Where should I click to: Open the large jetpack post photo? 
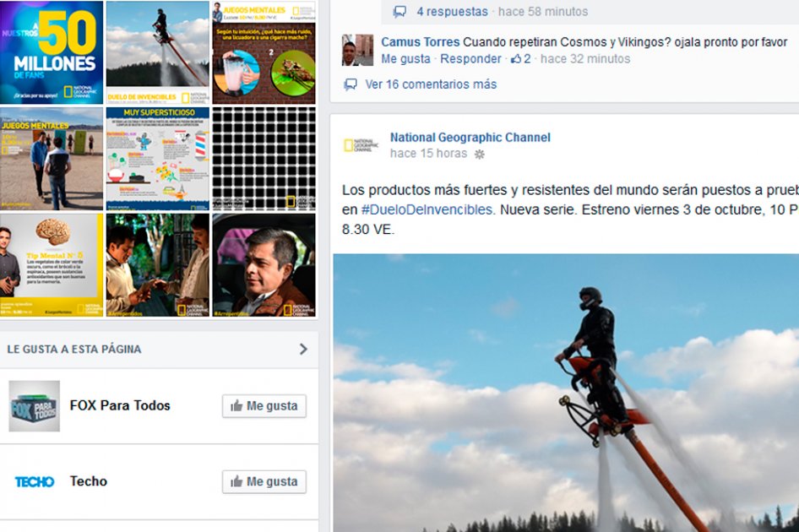(x=566, y=393)
